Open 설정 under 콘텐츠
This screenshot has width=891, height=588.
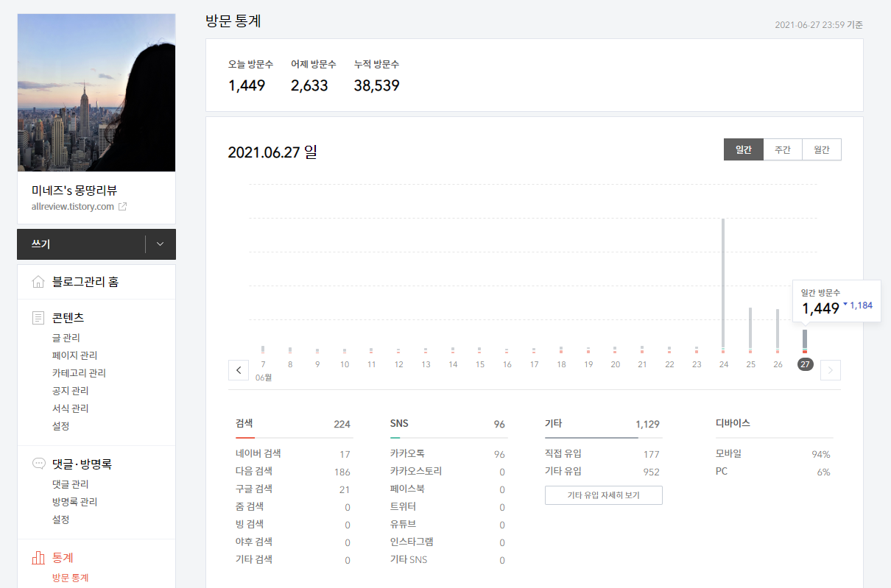click(61, 426)
